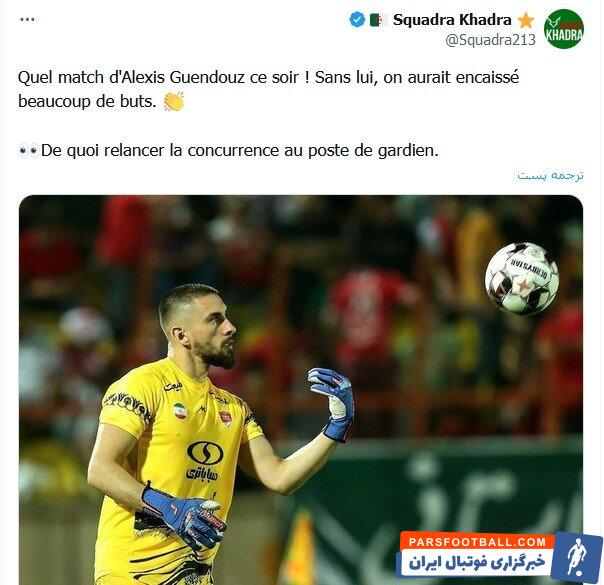Click the goalkeeper's raised blue glove
This screenshot has height=585, width=604.
[x=332, y=404]
